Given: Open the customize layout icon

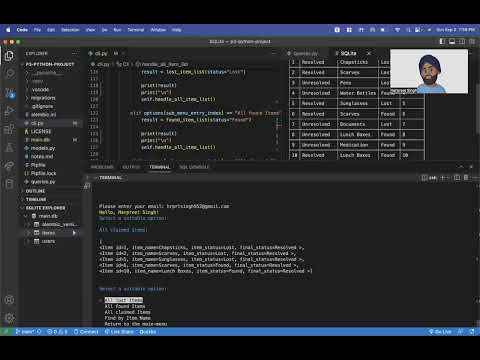Looking at the screenshot, I should (472, 42).
